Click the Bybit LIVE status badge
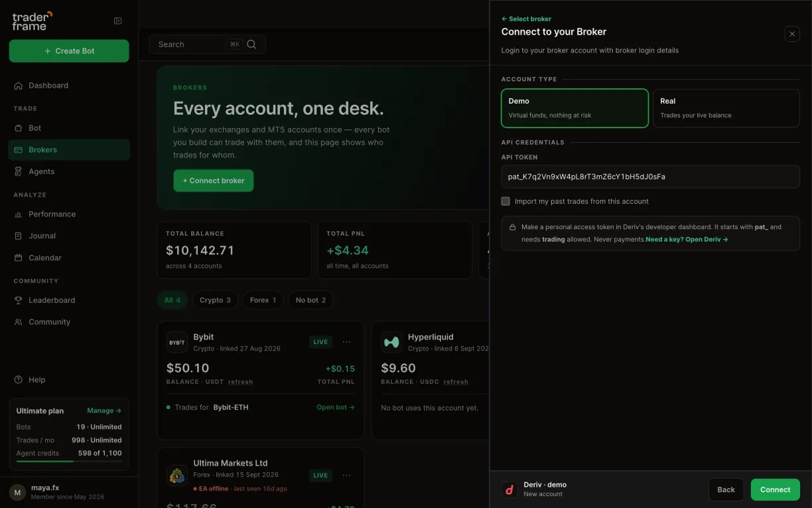 [320, 343]
